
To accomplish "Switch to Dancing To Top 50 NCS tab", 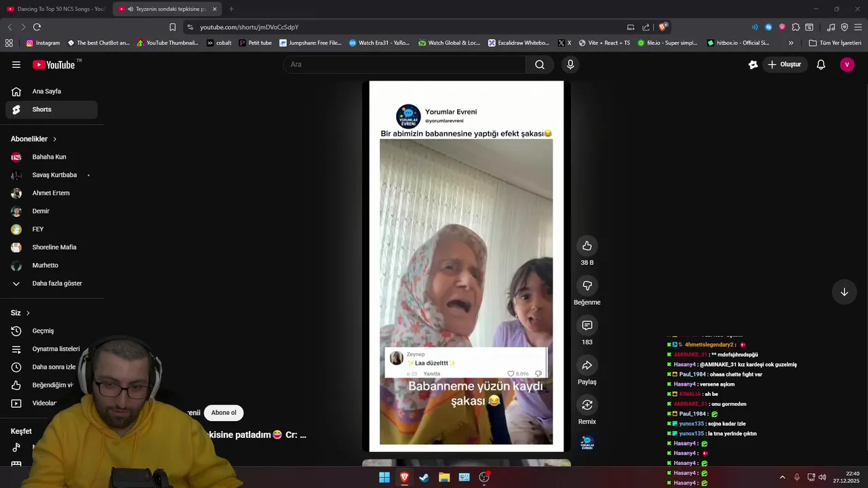I will (56, 9).
